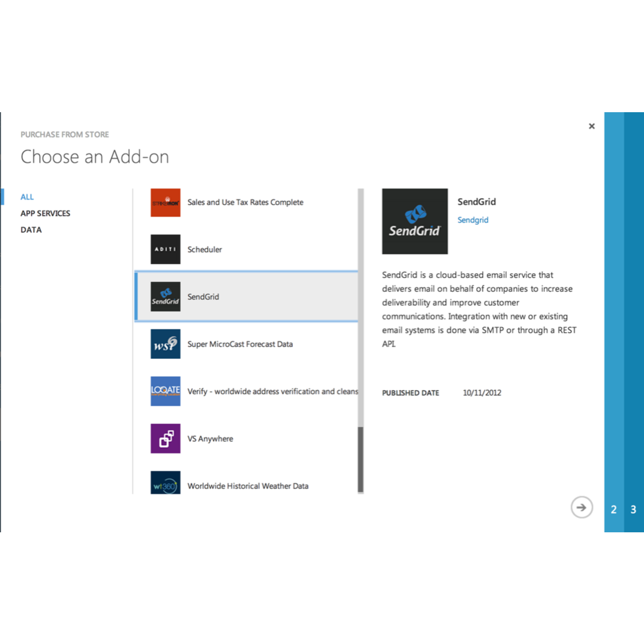
Task: Click the wt360 Weather Data icon
Action: click(x=165, y=484)
